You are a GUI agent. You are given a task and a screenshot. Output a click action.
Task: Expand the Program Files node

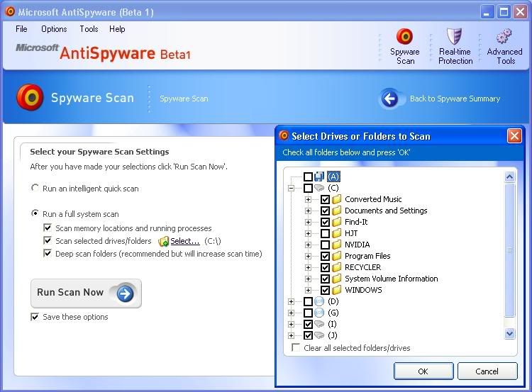(308, 256)
